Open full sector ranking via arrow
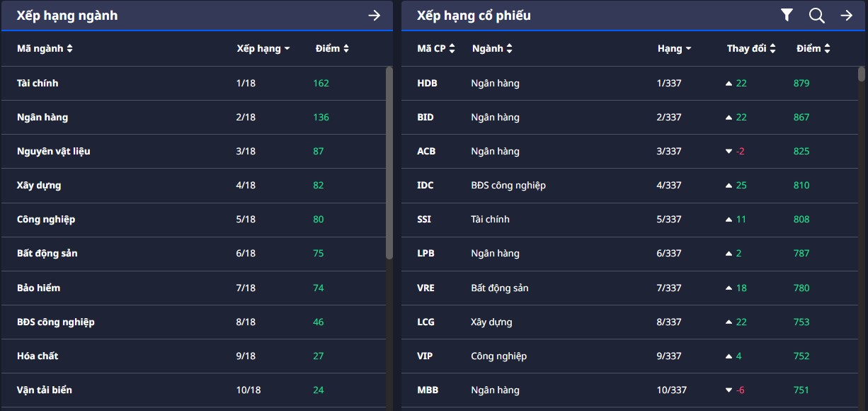 pos(375,16)
